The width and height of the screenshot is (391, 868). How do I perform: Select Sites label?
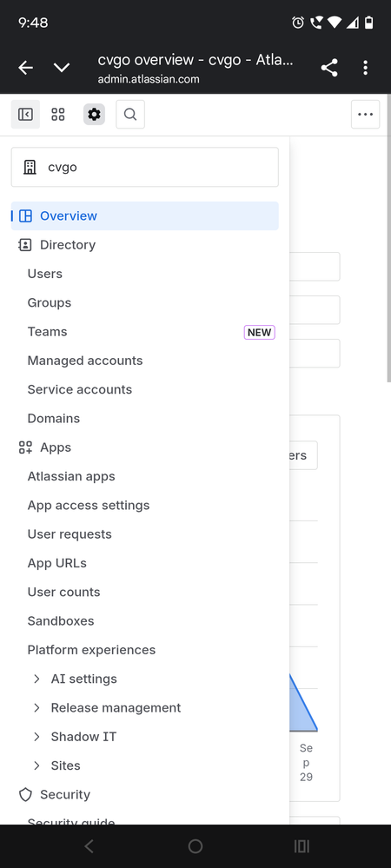click(65, 765)
